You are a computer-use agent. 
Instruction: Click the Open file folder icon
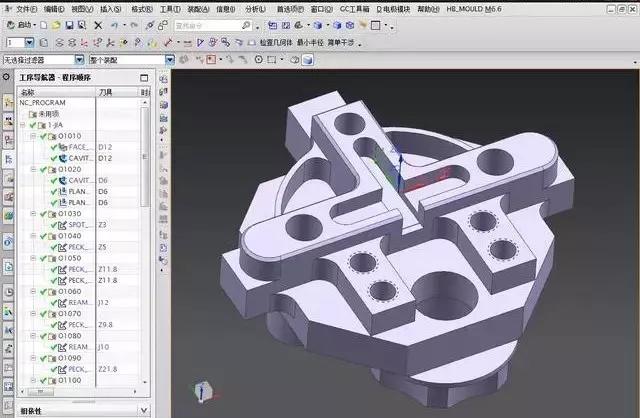coord(56,25)
